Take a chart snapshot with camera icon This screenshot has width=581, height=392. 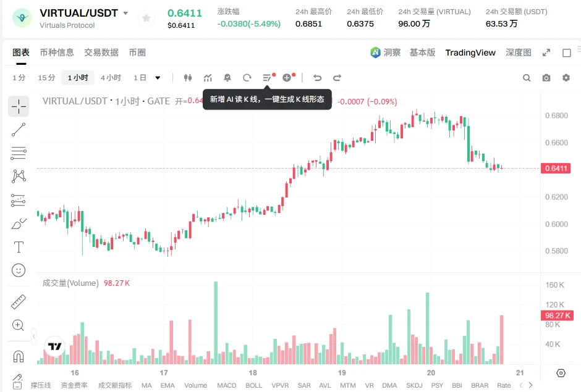(546, 78)
